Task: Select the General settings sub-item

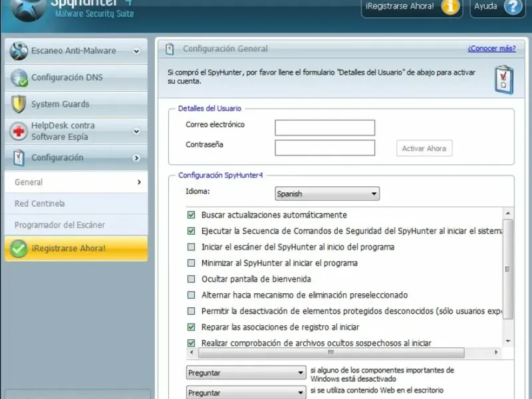Action: point(76,182)
